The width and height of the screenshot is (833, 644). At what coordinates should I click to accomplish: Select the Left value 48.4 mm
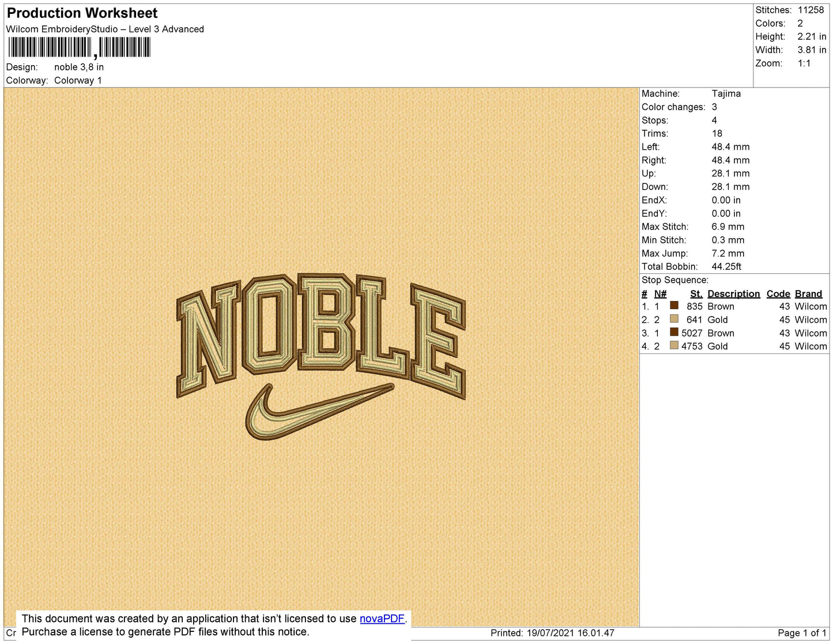pos(730,146)
